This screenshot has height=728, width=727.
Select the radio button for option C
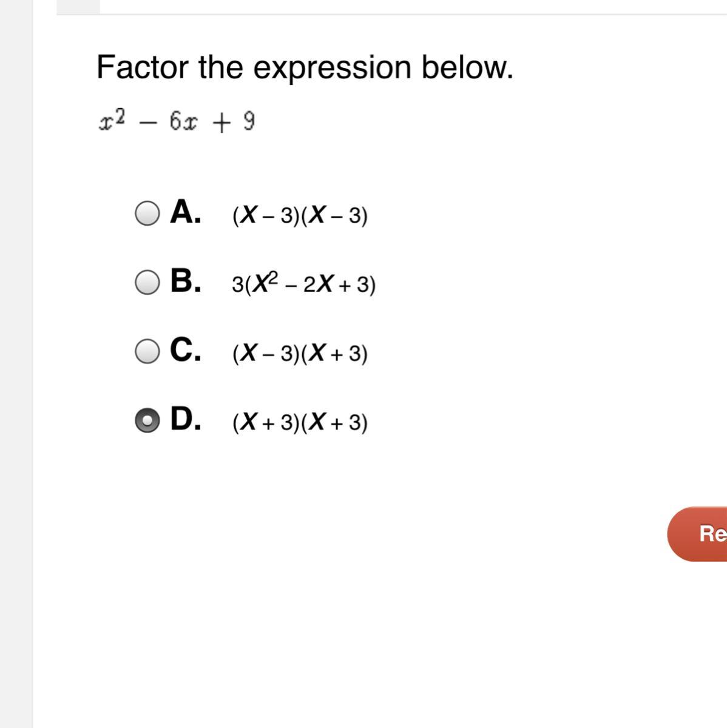147,351
